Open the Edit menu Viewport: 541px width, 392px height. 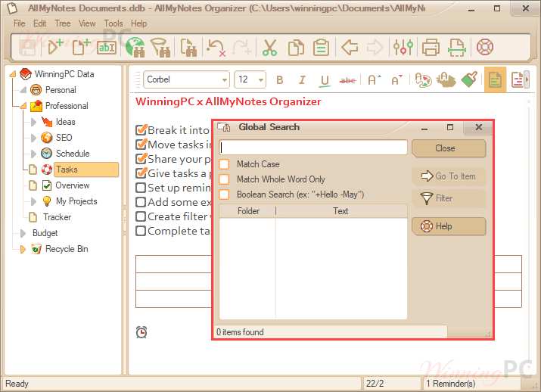coord(39,23)
